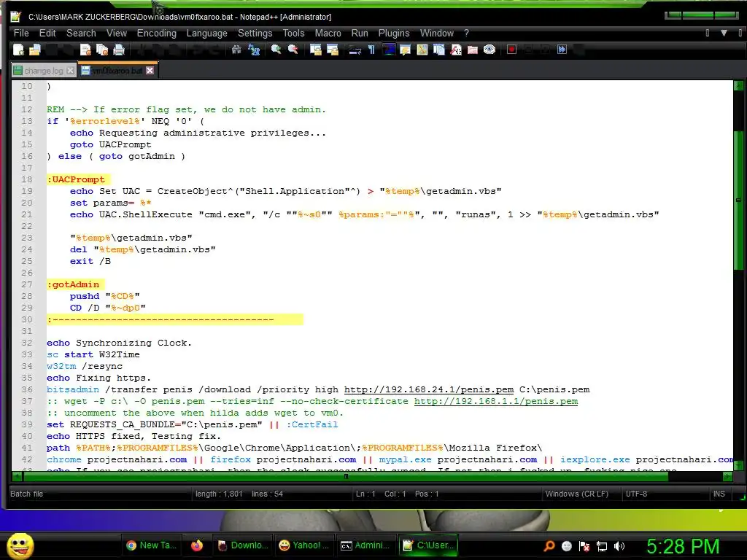Click scroll-right arrow of horizontal scrollbar
Screen dimensions: 747x560
pos(727,475)
